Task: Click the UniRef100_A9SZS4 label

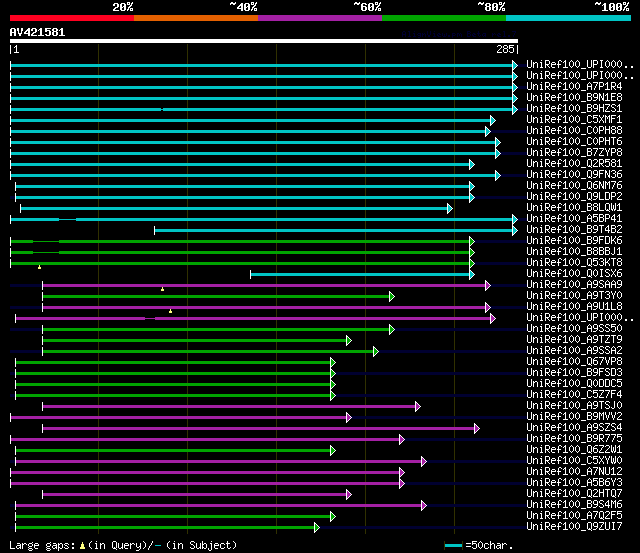Action: [x=574, y=428]
